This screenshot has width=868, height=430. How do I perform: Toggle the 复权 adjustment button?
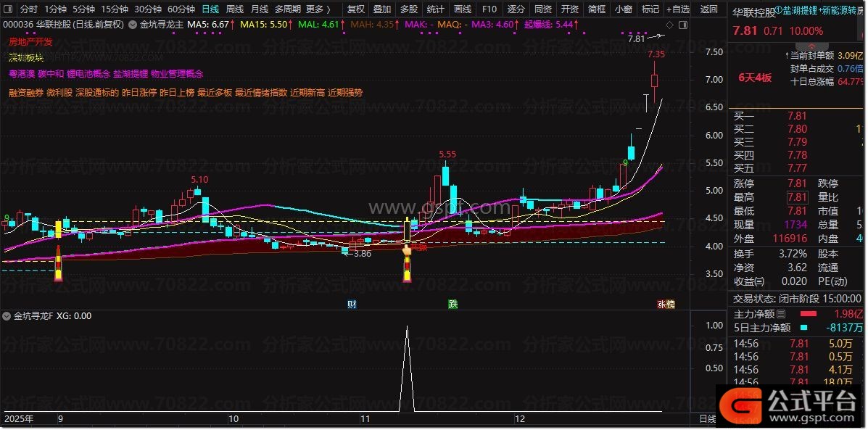pos(355,9)
